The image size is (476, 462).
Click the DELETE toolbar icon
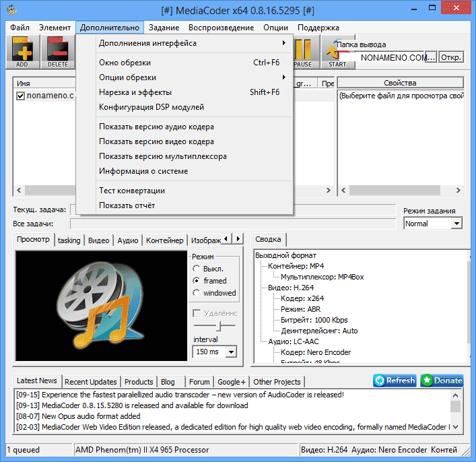[58, 51]
